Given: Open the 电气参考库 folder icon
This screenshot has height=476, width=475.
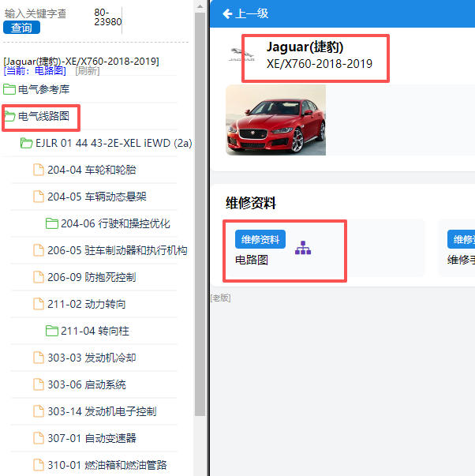Looking at the screenshot, I should (x=9, y=89).
